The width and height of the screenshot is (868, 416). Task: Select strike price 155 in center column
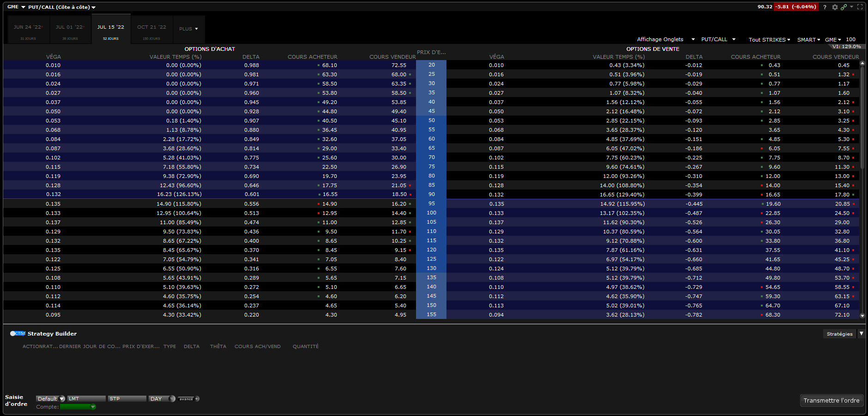coord(431,314)
